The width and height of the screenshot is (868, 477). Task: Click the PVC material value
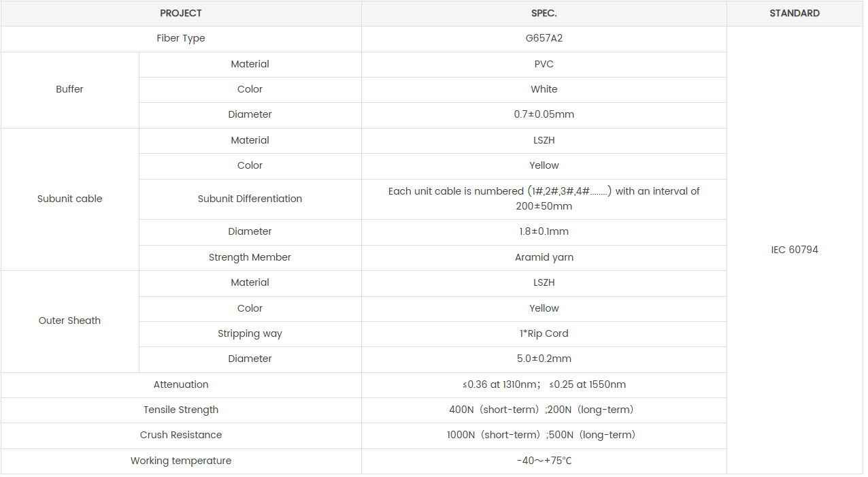point(544,64)
